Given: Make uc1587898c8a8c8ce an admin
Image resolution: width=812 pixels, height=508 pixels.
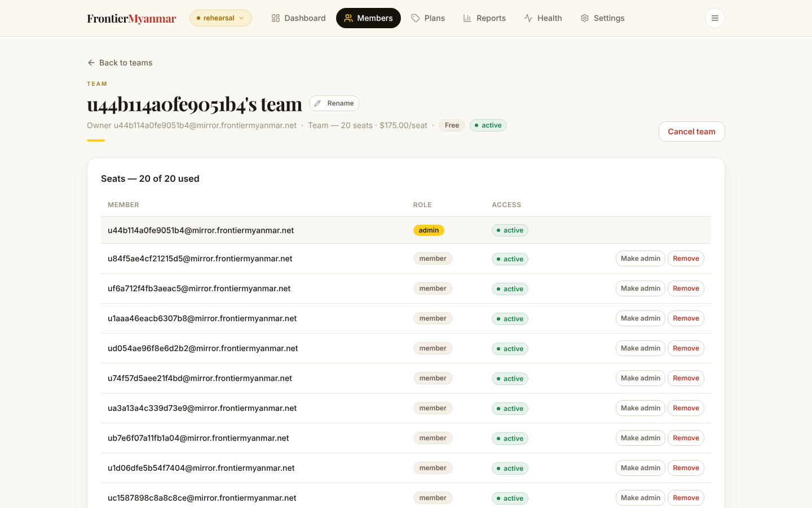Looking at the screenshot, I should (x=641, y=498).
